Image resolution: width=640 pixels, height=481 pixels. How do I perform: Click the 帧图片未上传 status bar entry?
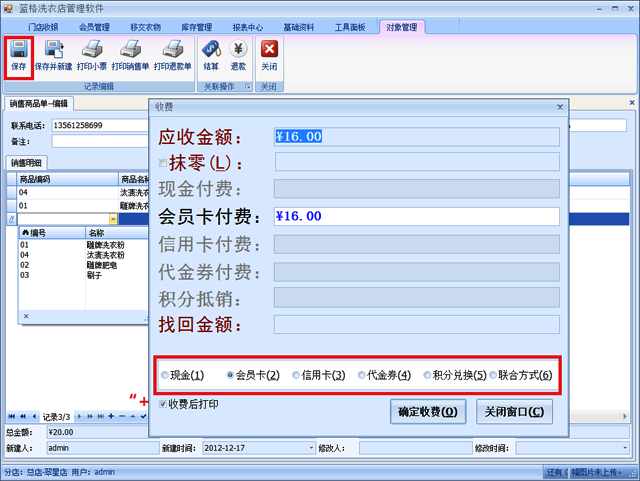(596, 472)
